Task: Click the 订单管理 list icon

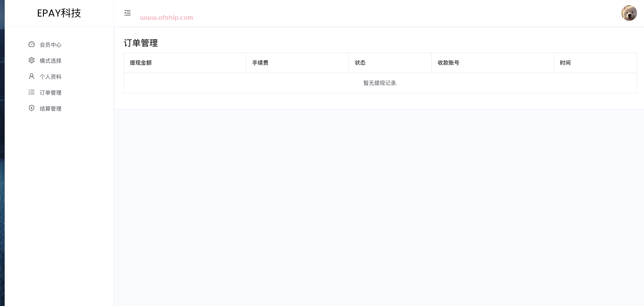Action: 32,92
